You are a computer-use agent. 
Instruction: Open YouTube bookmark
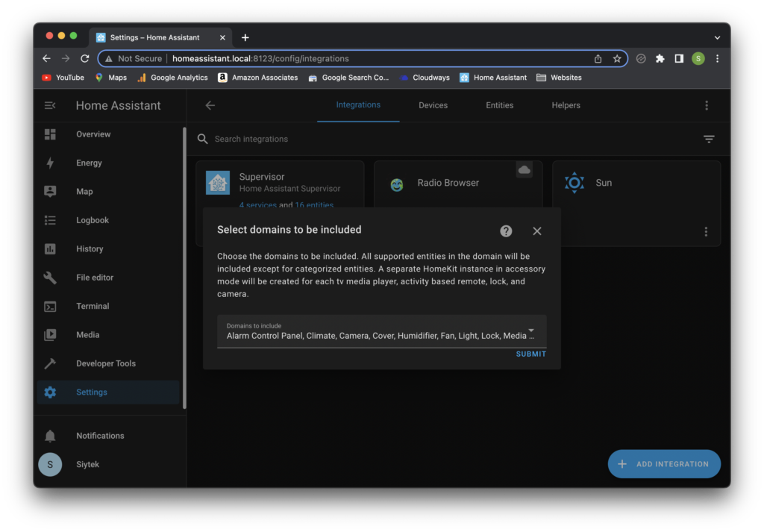point(63,78)
